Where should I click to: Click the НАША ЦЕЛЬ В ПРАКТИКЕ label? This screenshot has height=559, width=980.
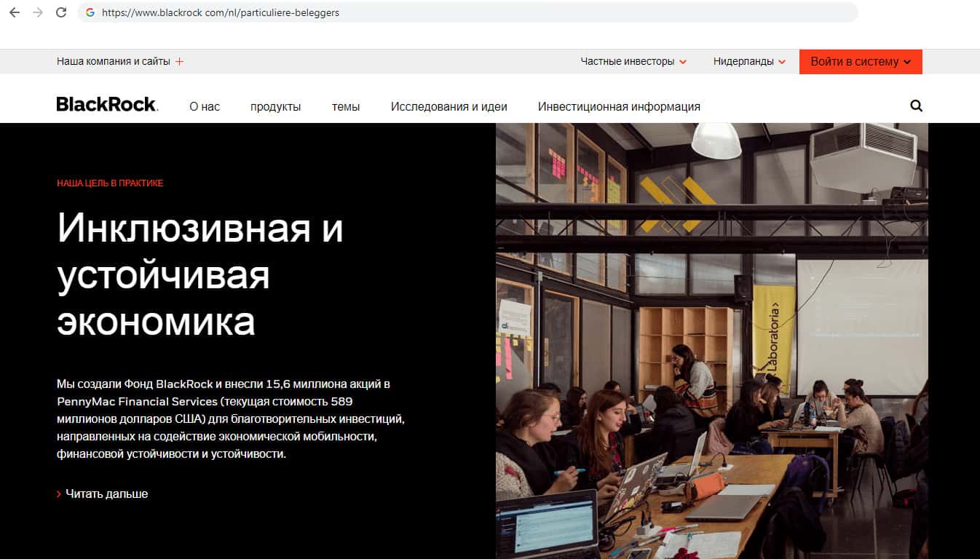tap(110, 183)
